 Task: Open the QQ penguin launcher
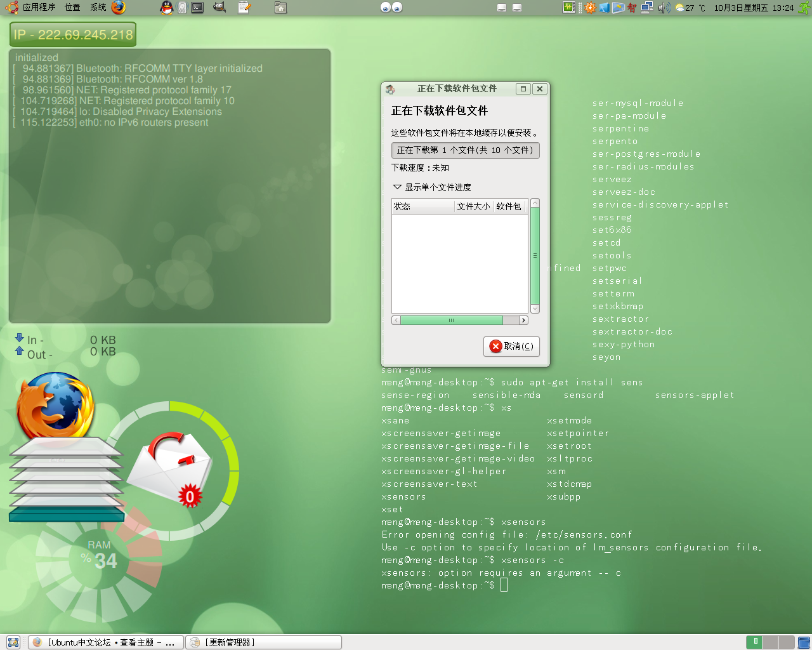pos(166,8)
